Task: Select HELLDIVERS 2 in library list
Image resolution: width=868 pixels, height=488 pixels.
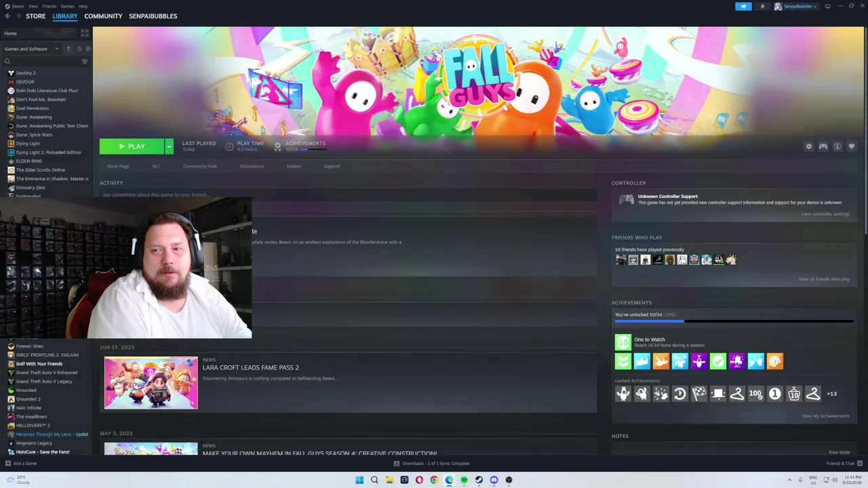Action: coord(33,426)
